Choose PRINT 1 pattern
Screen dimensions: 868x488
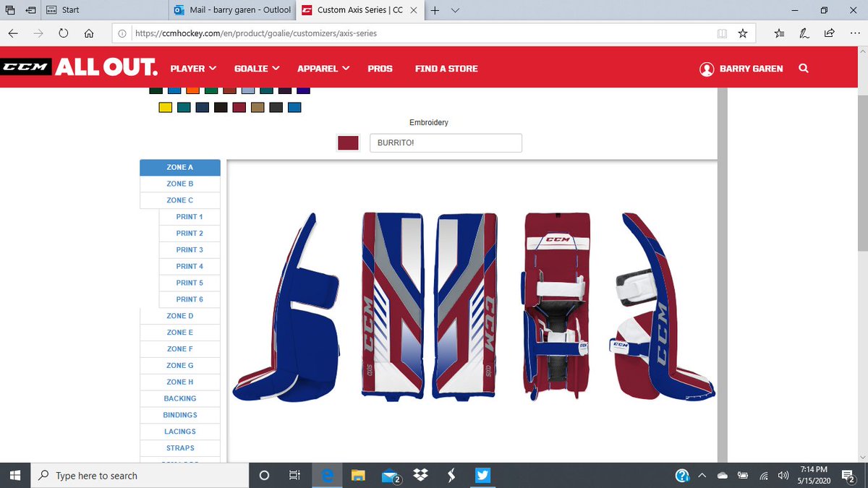coord(190,217)
